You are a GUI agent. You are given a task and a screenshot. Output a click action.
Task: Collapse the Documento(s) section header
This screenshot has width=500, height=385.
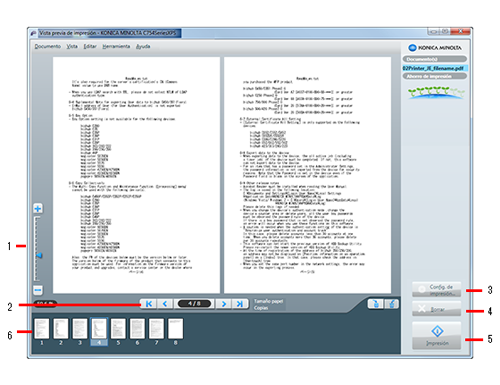click(435, 59)
